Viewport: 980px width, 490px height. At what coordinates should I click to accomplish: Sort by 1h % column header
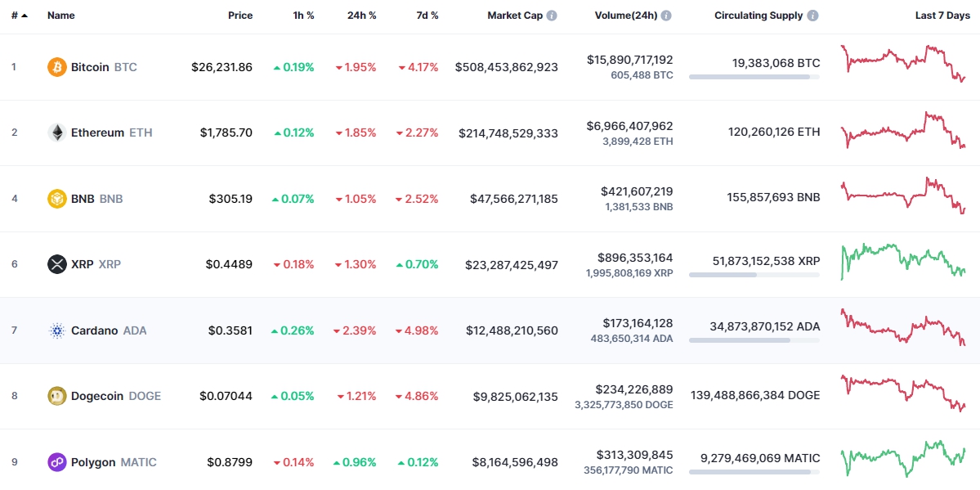click(x=302, y=16)
